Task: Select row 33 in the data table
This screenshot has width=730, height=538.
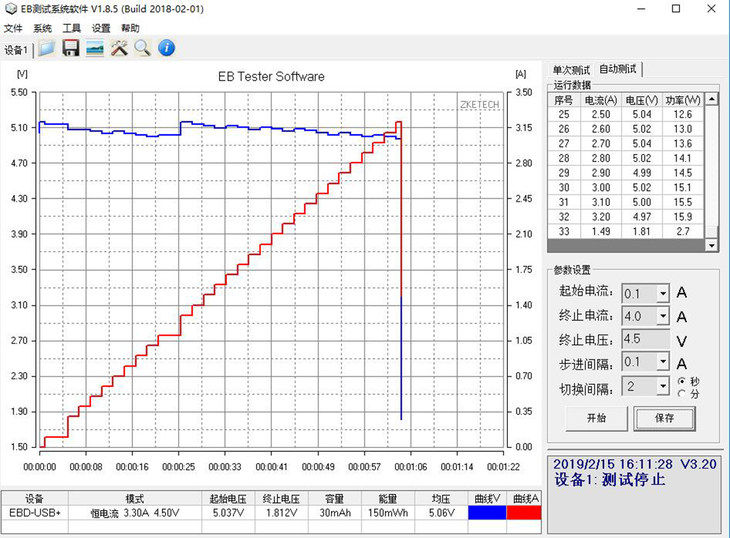Action: (627, 231)
